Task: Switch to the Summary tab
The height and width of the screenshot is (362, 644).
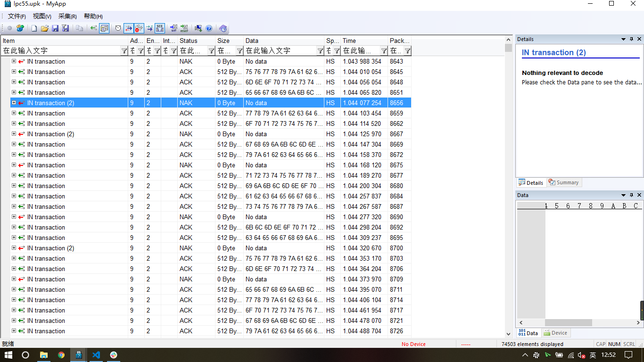Action: click(563, 182)
